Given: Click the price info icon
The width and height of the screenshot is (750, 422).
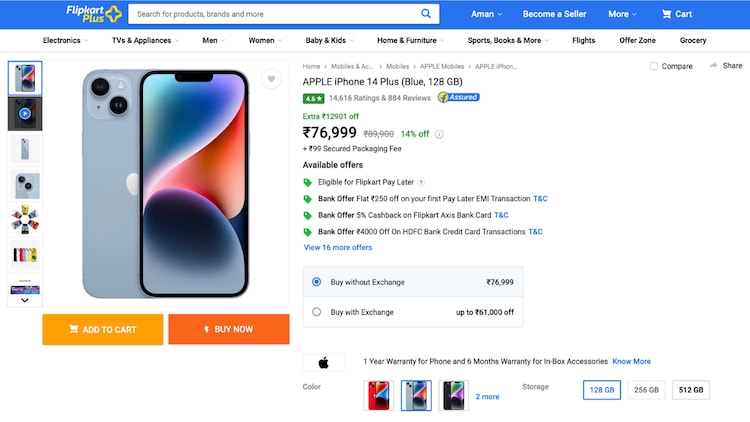Looking at the screenshot, I should click(x=439, y=134).
